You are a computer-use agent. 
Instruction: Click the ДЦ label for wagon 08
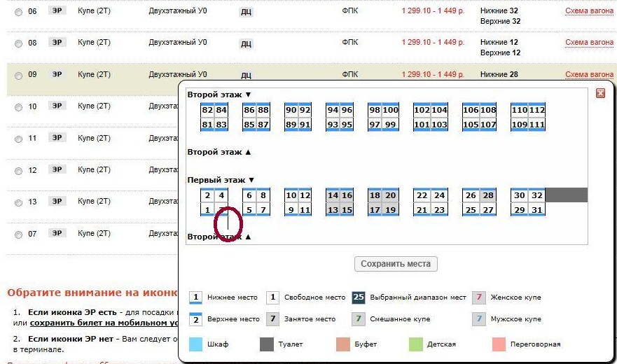click(246, 43)
